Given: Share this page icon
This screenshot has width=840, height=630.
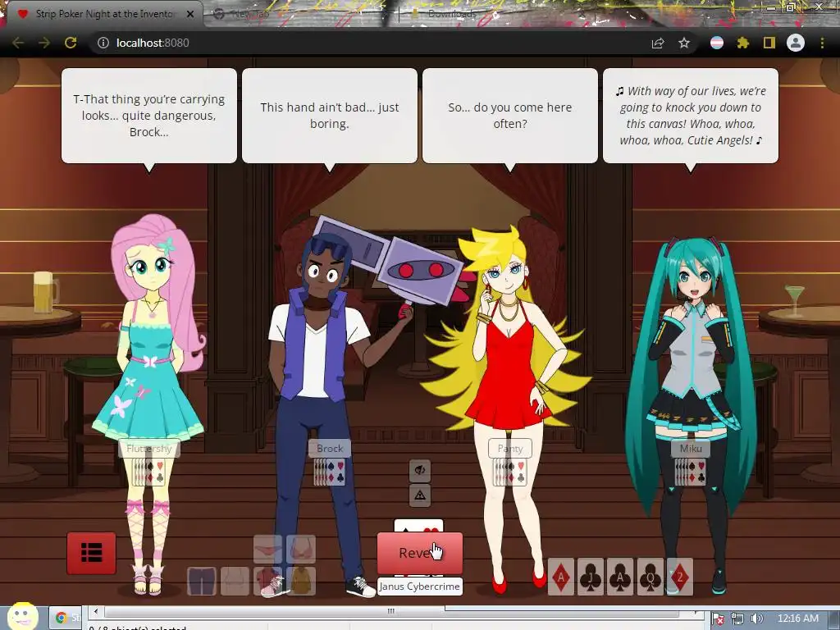Looking at the screenshot, I should 658,43.
